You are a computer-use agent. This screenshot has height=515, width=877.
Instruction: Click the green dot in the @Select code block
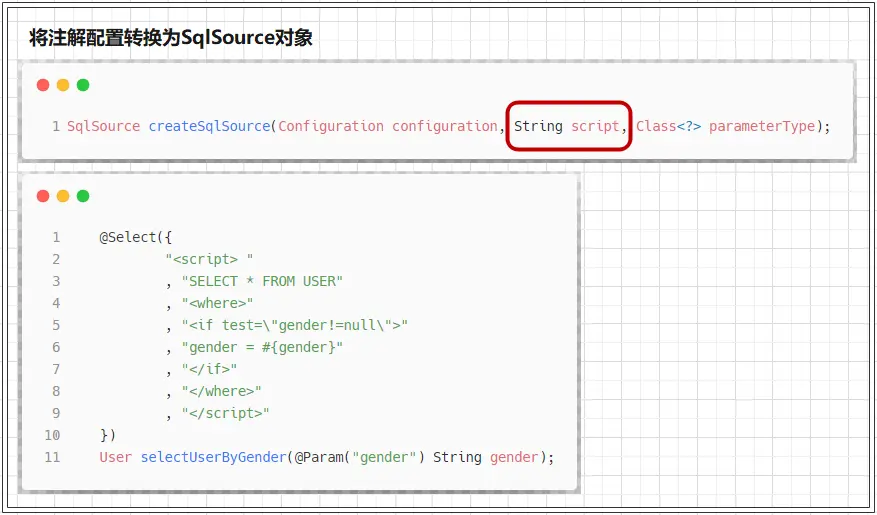(x=83, y=196)
